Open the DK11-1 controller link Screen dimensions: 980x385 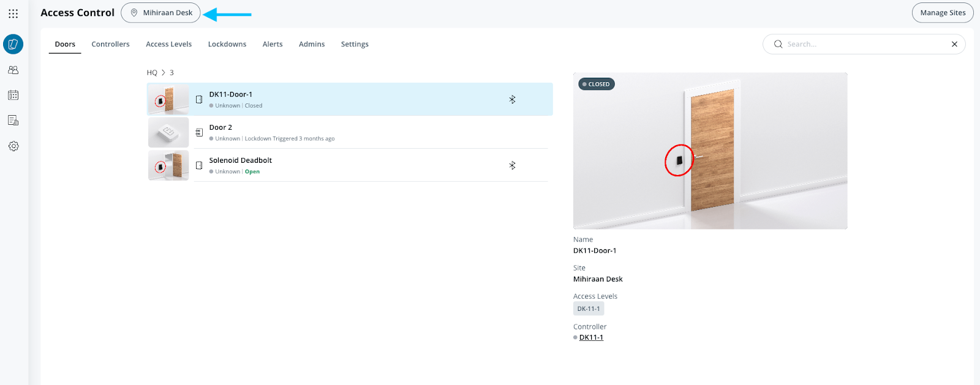591,337
